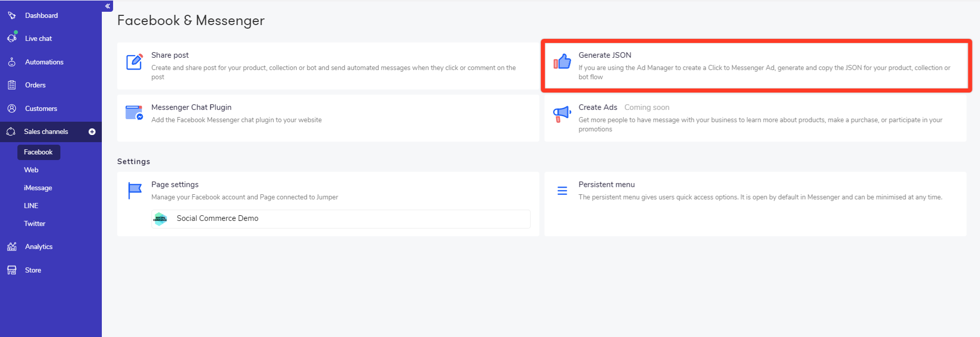This screenshot has height=337, width=980.
Task: Click the Create Ads megaphone icon
Action: (x=562, y=114)
